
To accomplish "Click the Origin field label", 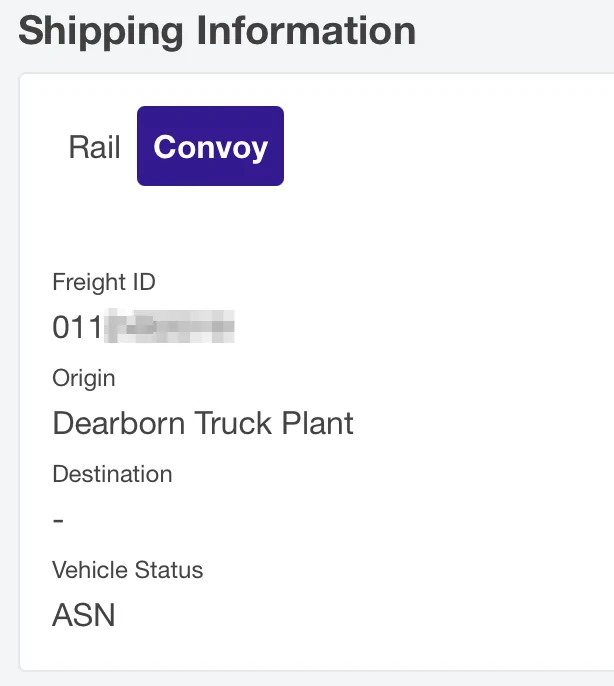I will pos(84,379).
